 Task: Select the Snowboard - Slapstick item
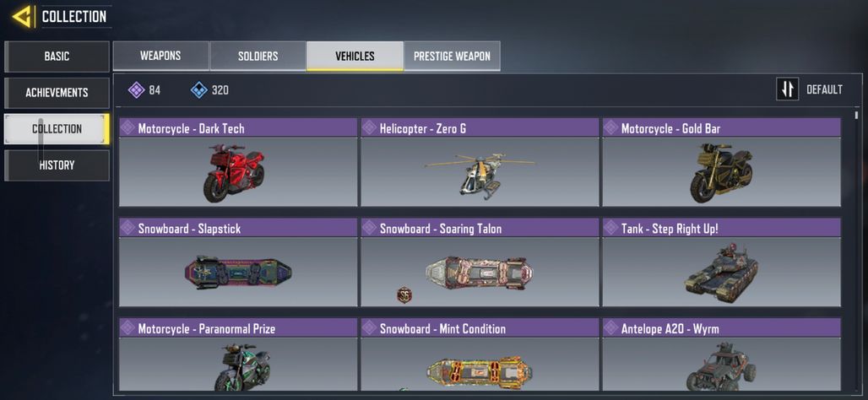238,262
